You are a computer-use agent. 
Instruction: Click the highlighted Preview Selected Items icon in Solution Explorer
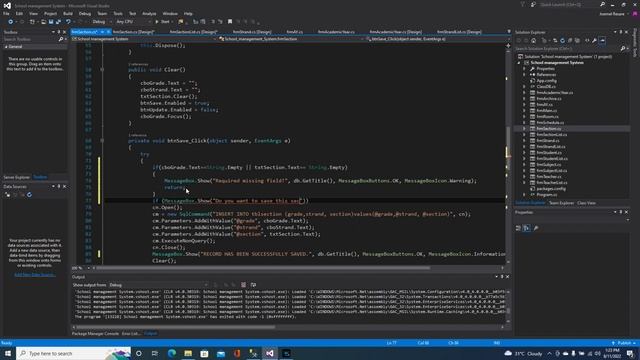(x=602, y=40)
